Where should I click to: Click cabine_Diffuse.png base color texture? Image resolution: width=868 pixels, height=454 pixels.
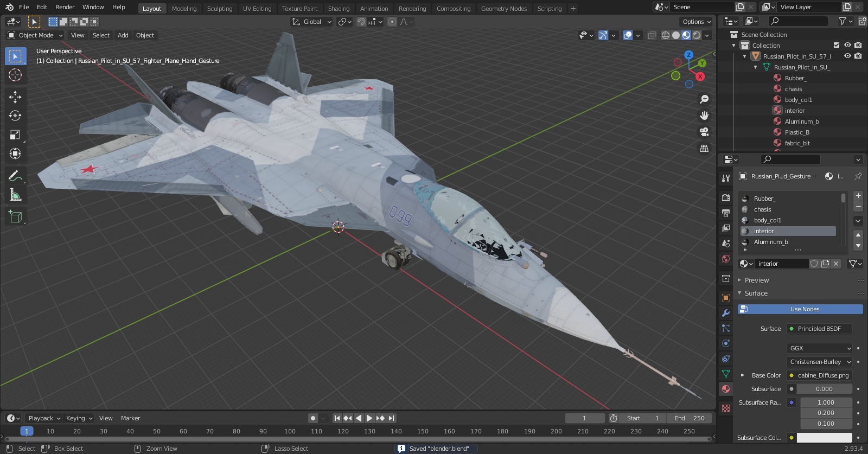[x=820, y=375]
